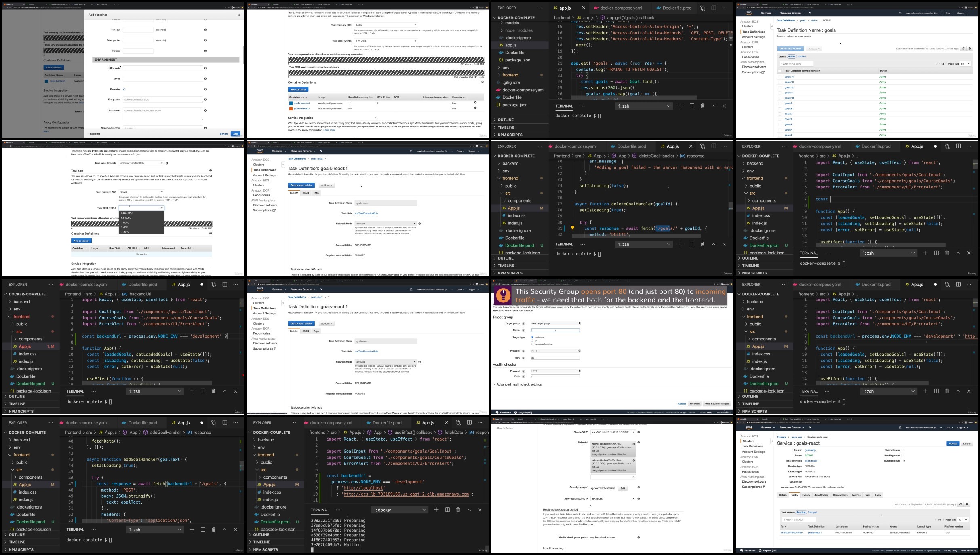Click info icon beside Essential in Add container dialog
Viewport: 980px width, 555px height.
205,89
